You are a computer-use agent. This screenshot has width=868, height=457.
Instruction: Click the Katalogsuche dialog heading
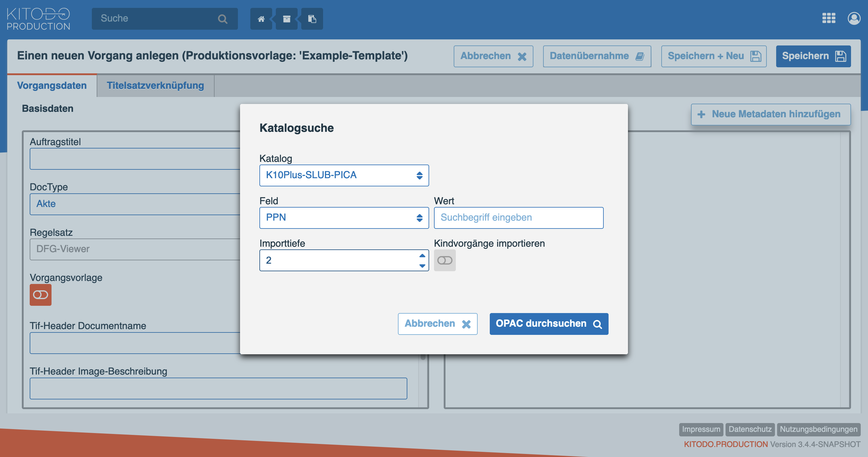tap(296, 128)
